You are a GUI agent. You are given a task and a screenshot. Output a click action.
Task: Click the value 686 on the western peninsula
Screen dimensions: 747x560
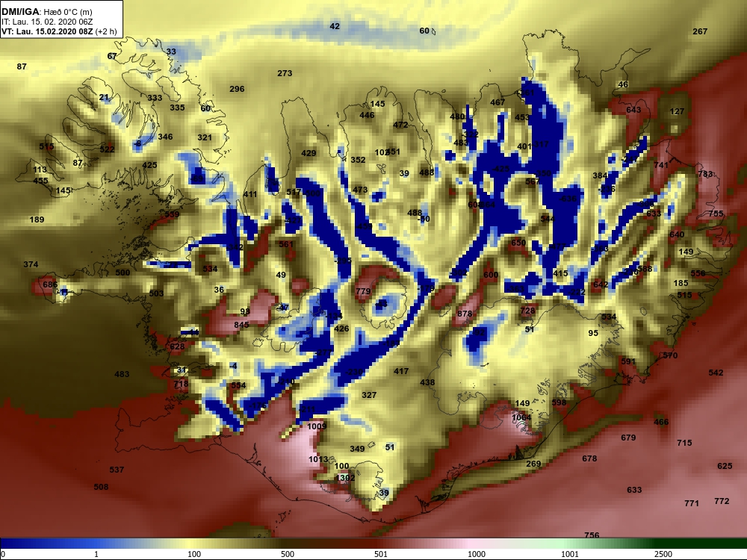tap(50, 284)
